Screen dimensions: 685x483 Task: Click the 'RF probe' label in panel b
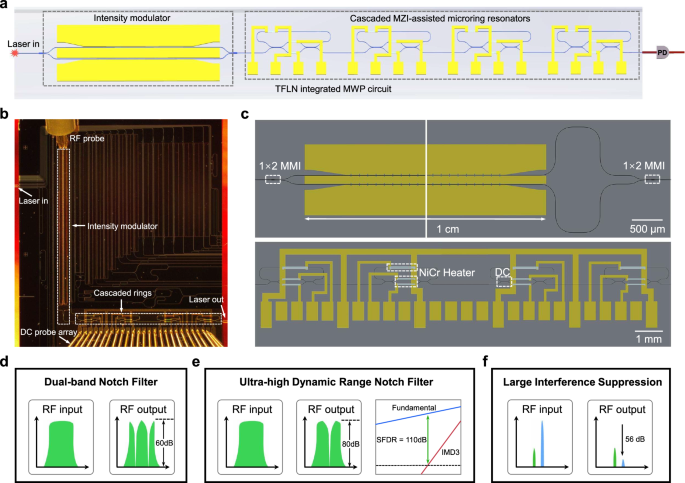tap(87, 138)
